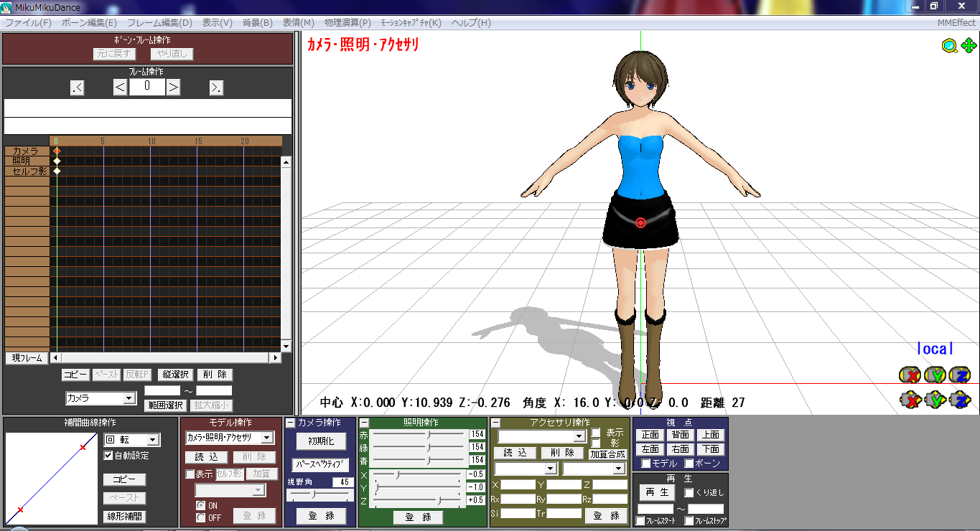The width and height of the screenshot is (980, 531).
Task: Jump to previous keyframe with '.<' button
Action: 78,88
